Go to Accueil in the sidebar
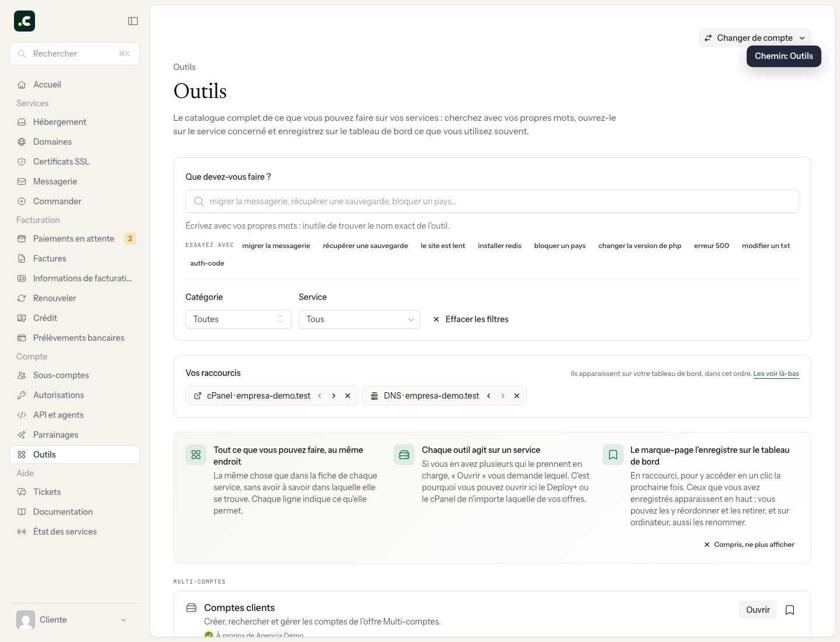The image size is (840, 642). pyautogui.click(x=75, y=85)
